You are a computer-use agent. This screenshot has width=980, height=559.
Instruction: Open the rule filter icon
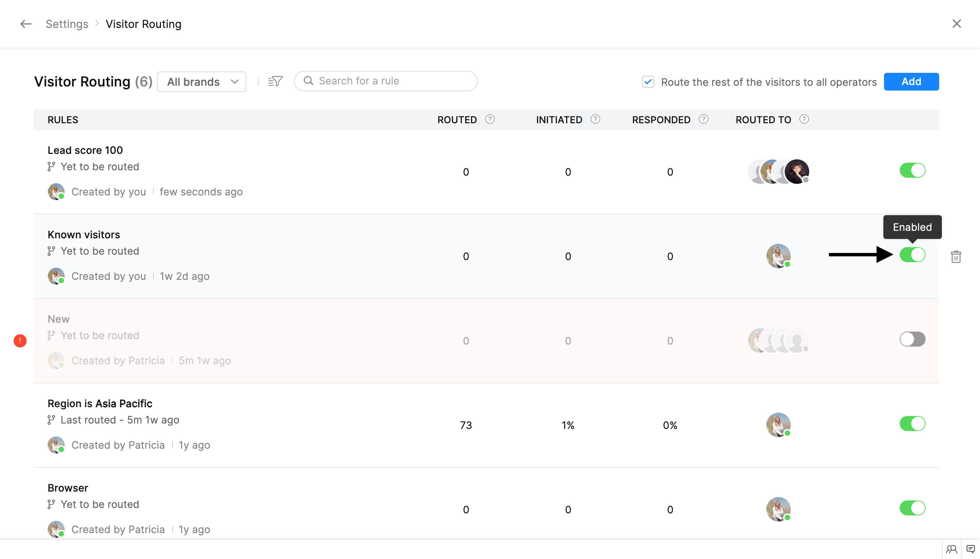275,81
